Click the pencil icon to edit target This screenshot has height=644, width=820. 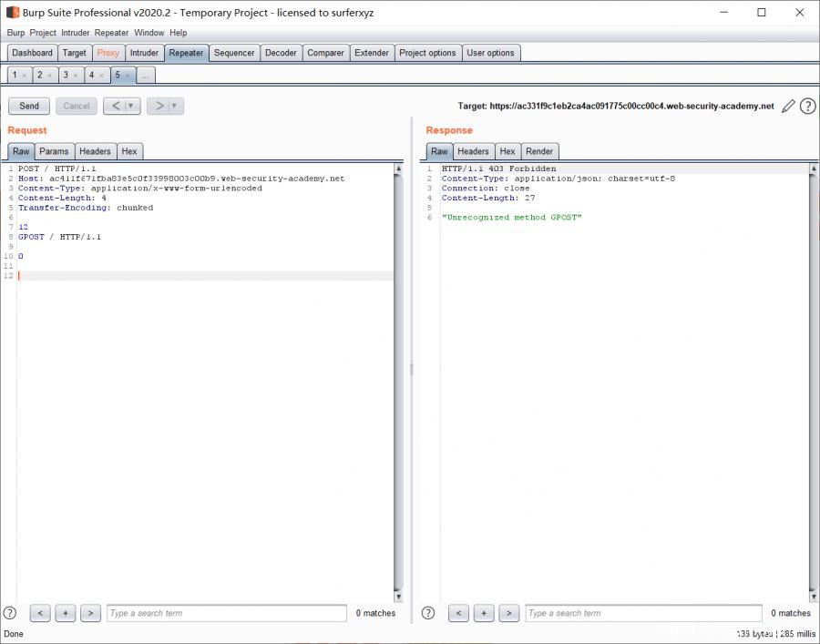pos(789,107)
